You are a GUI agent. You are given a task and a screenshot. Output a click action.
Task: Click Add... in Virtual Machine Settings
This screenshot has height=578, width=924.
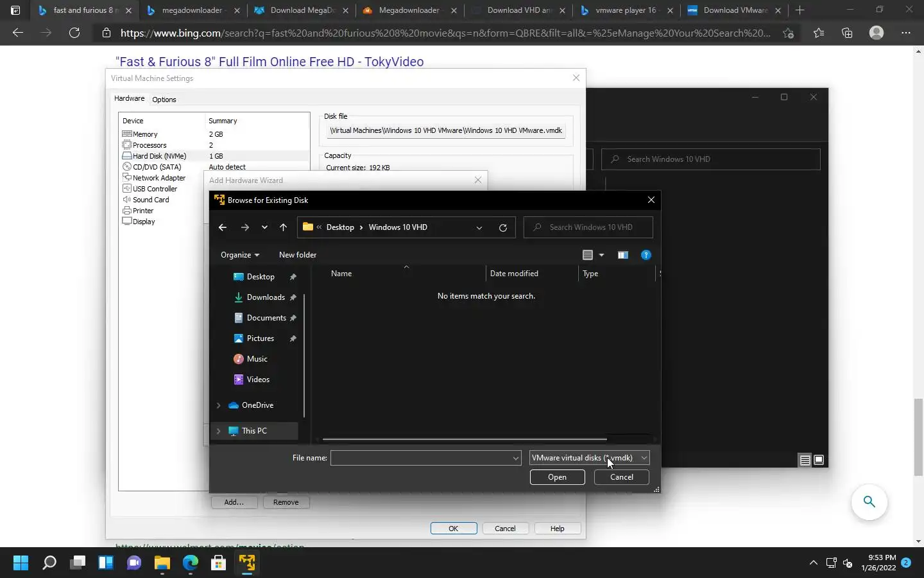tap(234, 502)
